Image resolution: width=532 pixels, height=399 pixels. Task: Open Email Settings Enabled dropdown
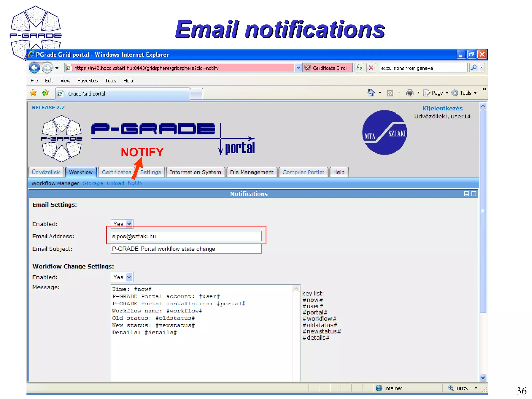pyautogui.click(x=122, y=224)
